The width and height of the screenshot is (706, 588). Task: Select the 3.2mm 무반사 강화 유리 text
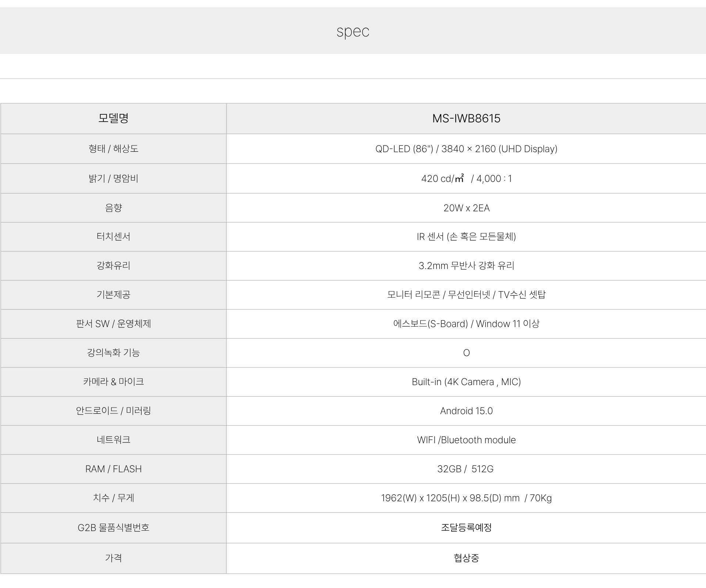(x=466, y=266)
